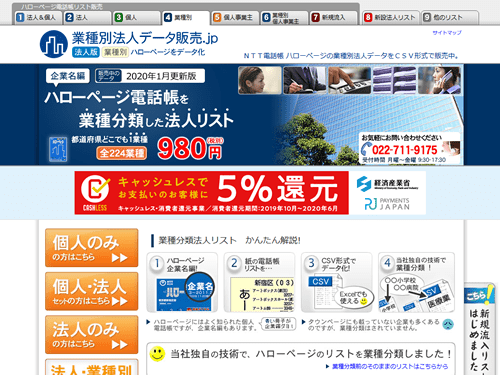Click the purple binders thumbnail

[394, 80]
